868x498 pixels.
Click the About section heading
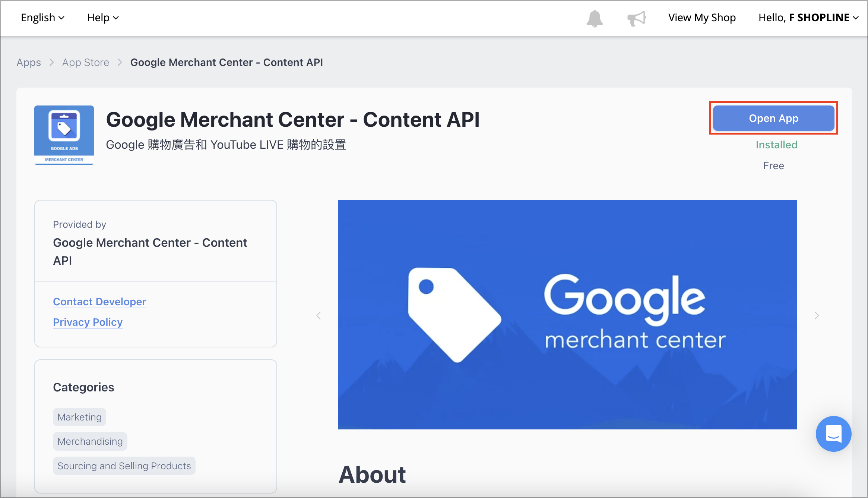tap(372, 475)
